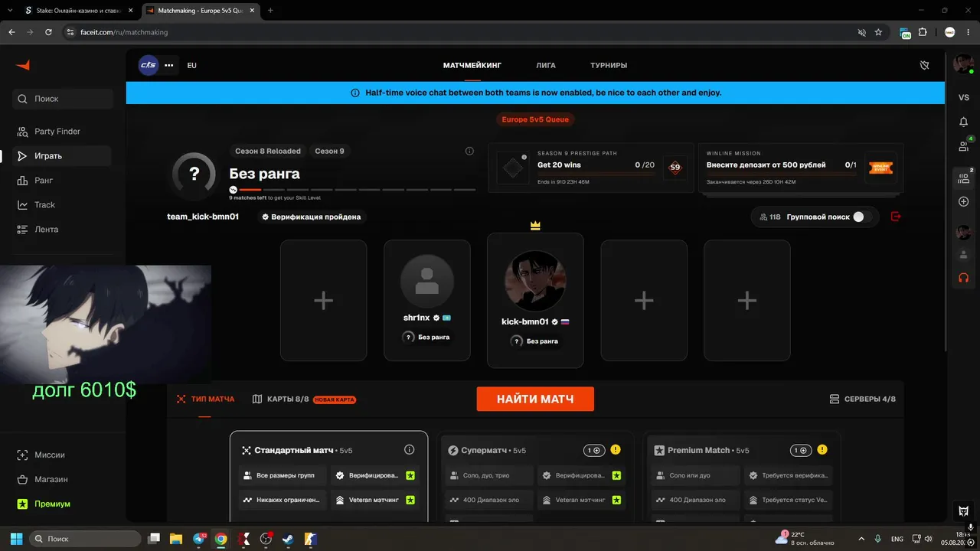
Task: Open Миссии in the sidebar
Action: click(x=63, y=455)
